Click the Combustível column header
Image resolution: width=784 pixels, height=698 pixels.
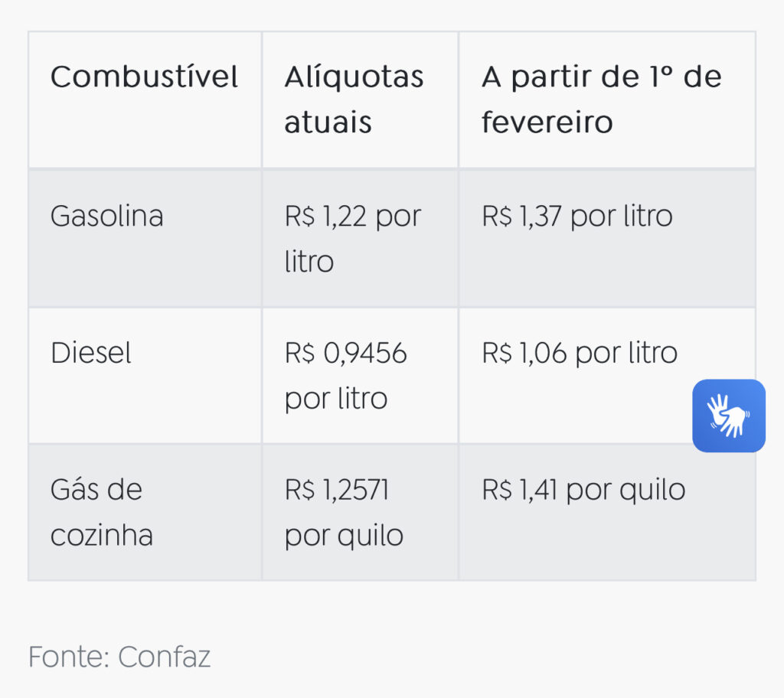144,77
